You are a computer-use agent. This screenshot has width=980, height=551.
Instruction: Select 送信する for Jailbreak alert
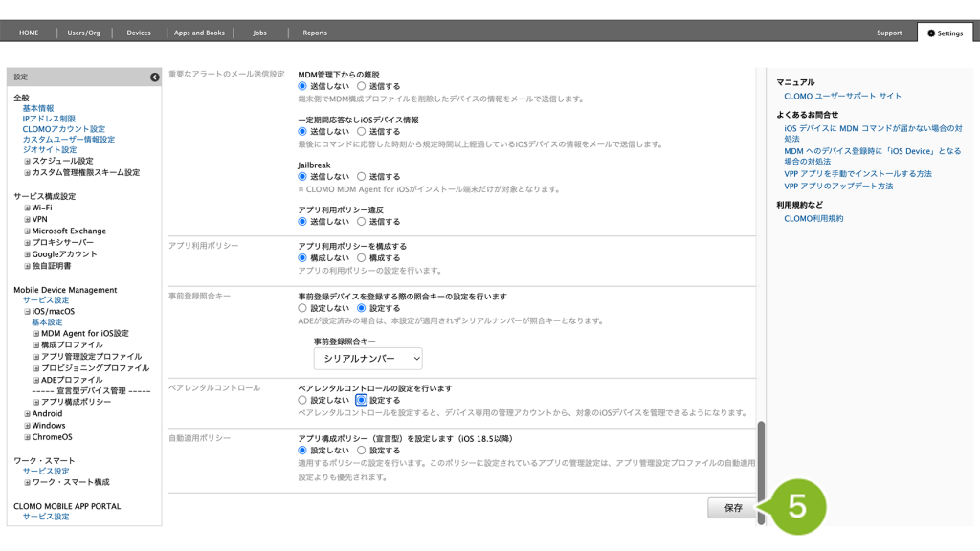coord(361,177)
